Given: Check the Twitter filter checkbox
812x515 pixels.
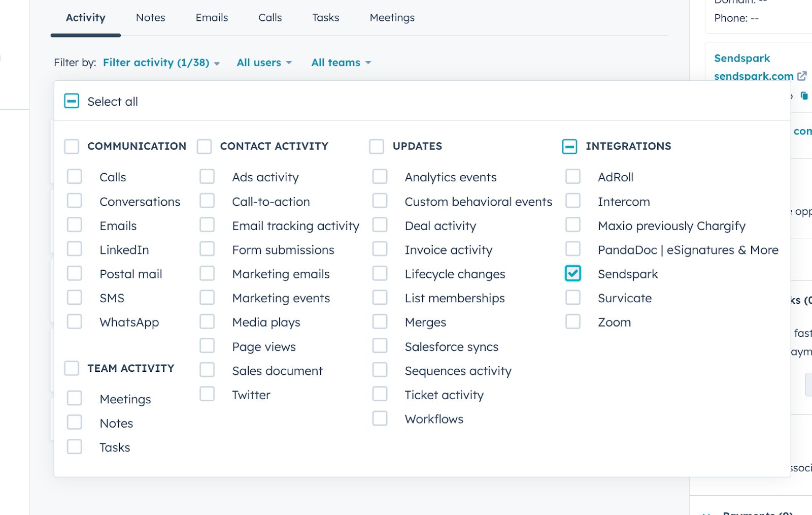Looking at the screenshot, I should coord(207,394).
